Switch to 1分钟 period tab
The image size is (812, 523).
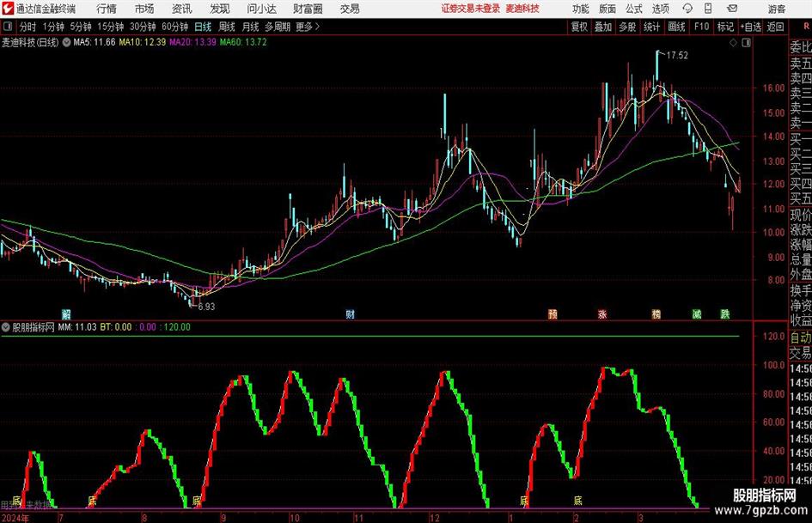click(x=53, y=27)
